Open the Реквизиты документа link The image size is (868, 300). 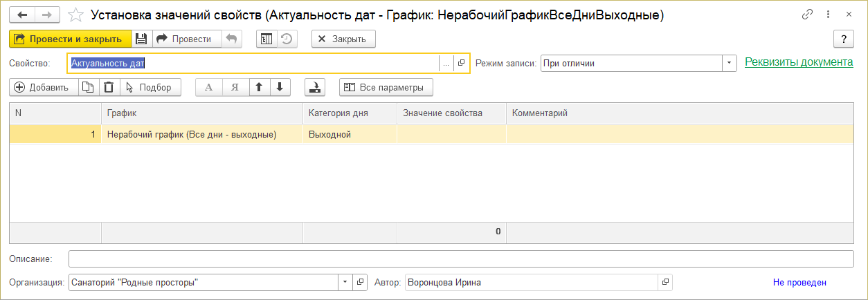pyautogui.click(x=799, y=62)
